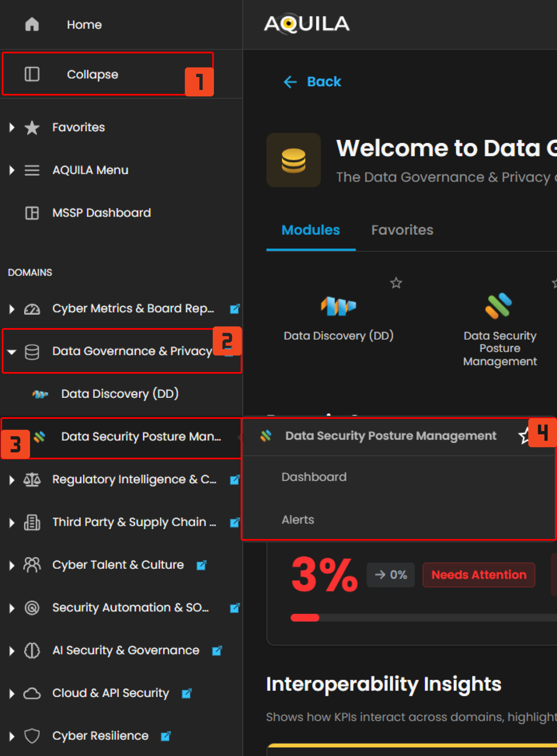The height and width of the screenshot is (756, 557).
Task: Open Data Security Posture Man... sidebar item
Action: tap(141, 437)
